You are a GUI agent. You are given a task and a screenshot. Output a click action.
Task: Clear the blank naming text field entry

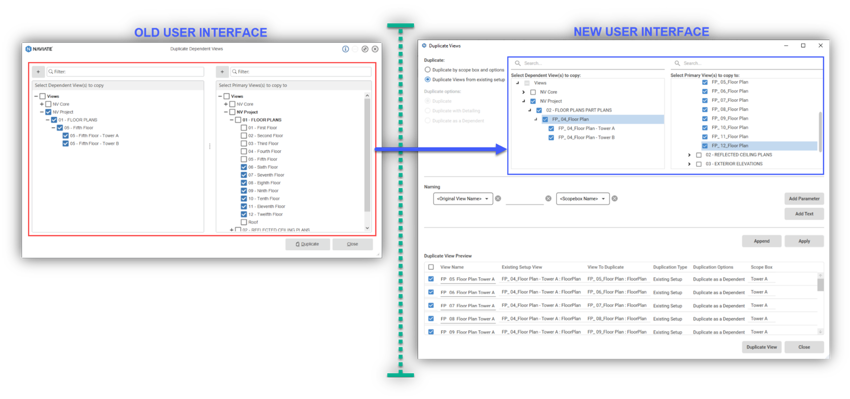548,198
